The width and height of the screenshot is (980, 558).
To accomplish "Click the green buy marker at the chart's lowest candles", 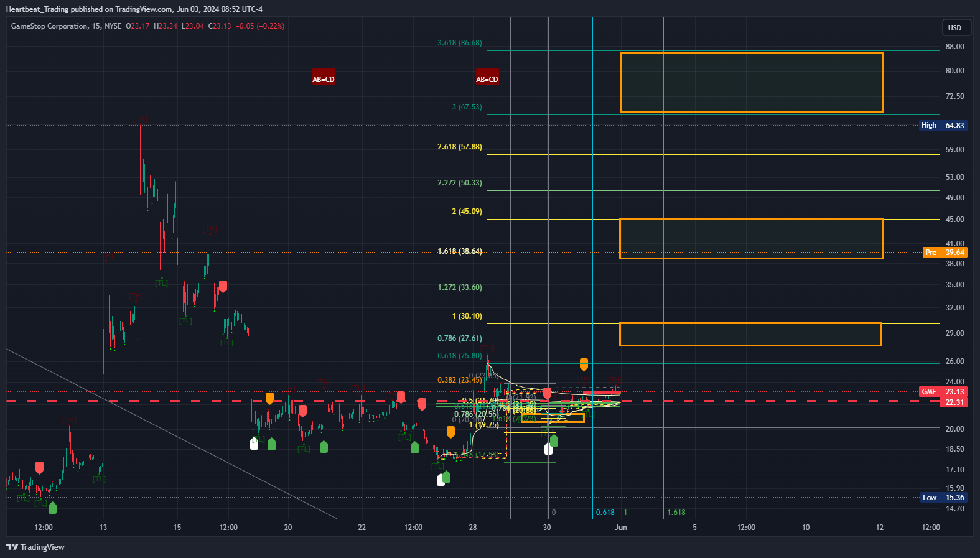I will (x=52, y=508).
